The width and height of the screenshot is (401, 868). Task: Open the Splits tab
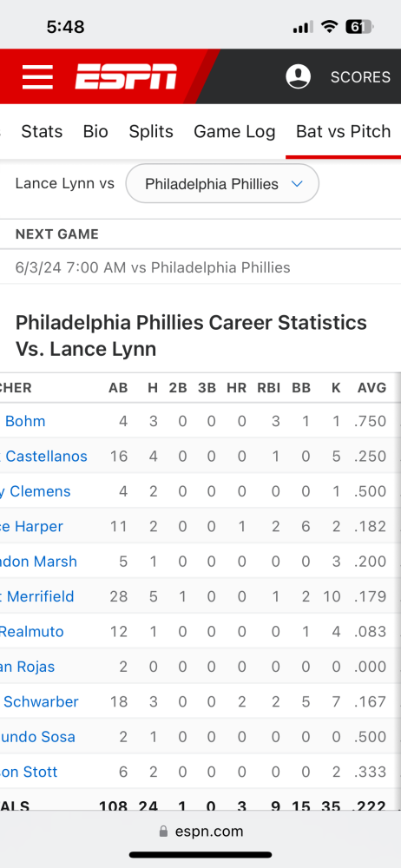[151, 132]
